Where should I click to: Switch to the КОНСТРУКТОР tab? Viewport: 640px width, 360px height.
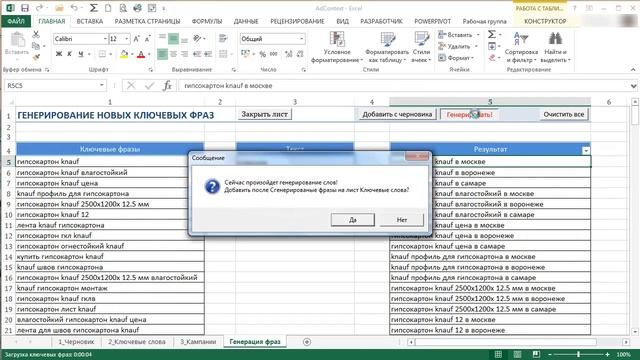[x=545, y=21]
